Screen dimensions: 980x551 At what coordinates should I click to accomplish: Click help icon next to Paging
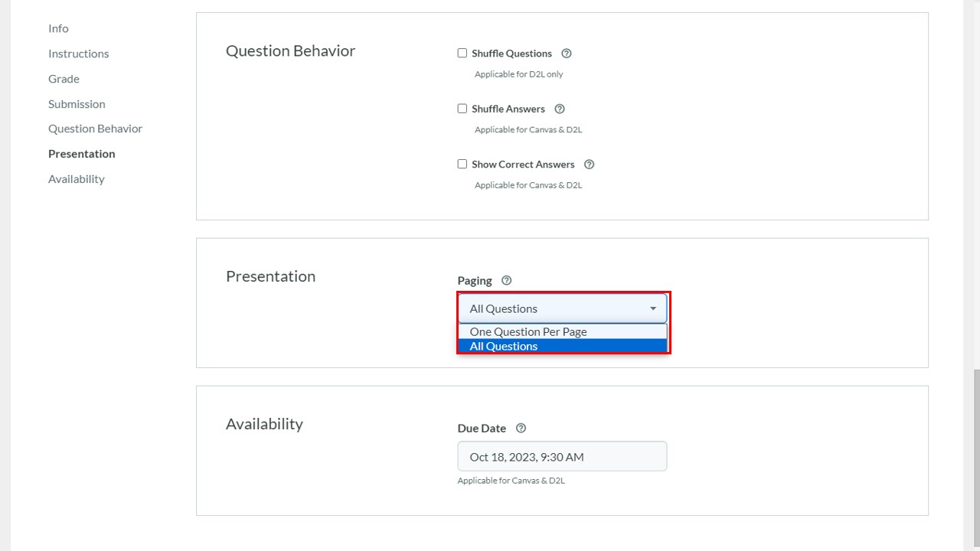click(506, 281)
